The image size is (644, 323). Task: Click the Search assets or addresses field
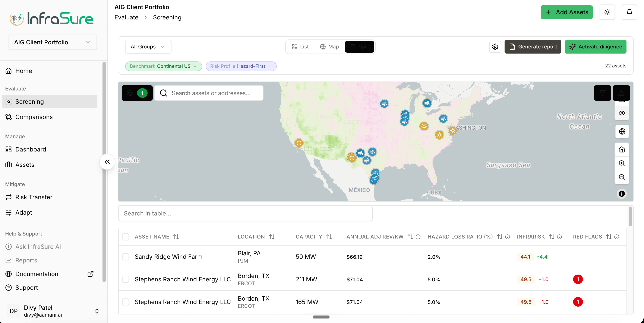209,93
